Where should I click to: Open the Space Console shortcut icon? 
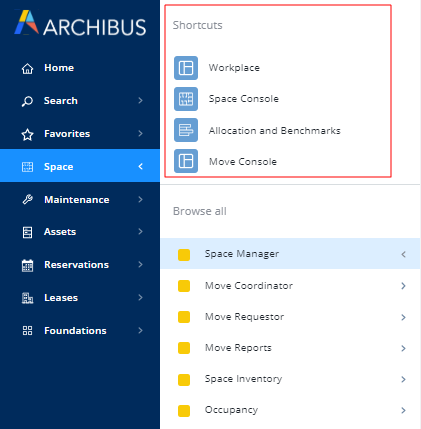coord(186,99)
